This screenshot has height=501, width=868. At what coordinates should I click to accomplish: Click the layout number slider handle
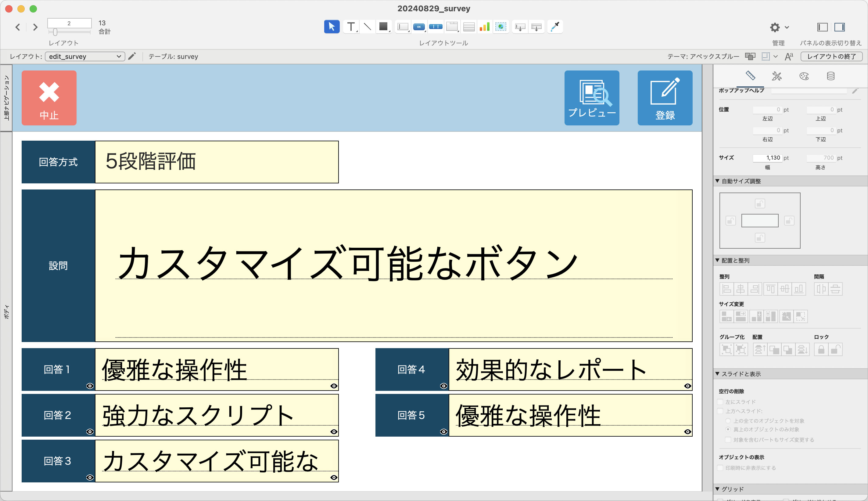pos(55,32)
